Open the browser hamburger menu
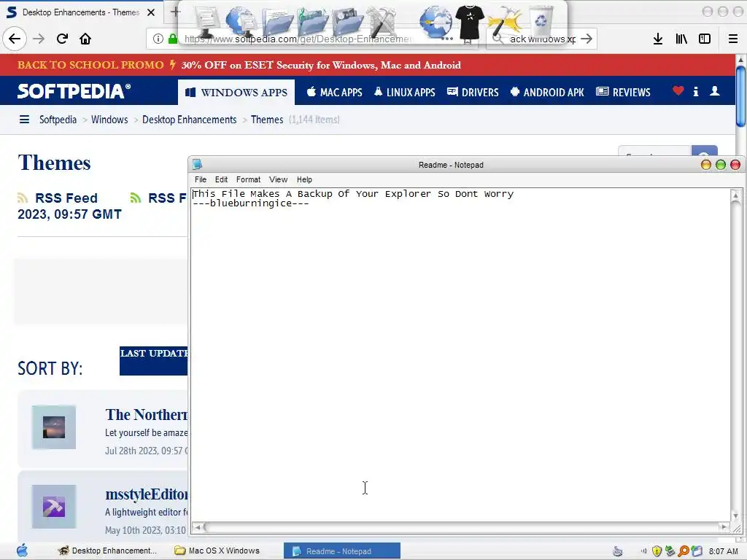This screenshot has height=560, width=747. pos(733,39)
